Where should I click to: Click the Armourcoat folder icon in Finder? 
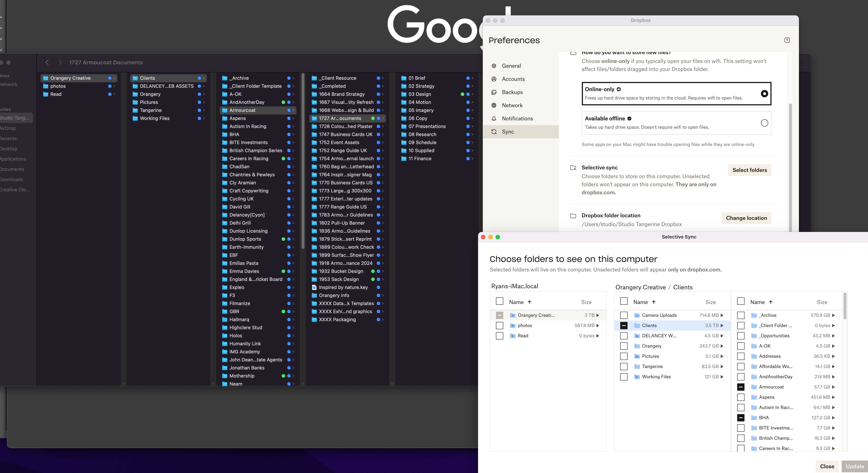coord(225,110)
